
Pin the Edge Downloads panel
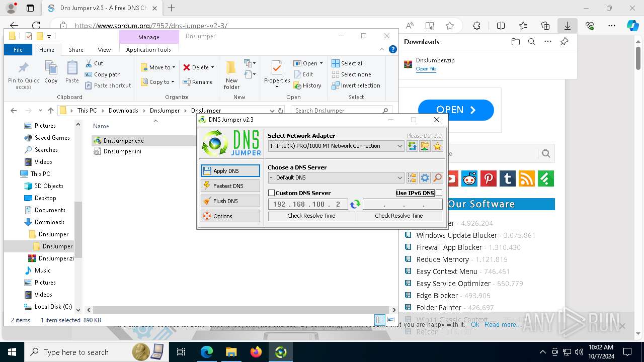click(x=564, y=42)
